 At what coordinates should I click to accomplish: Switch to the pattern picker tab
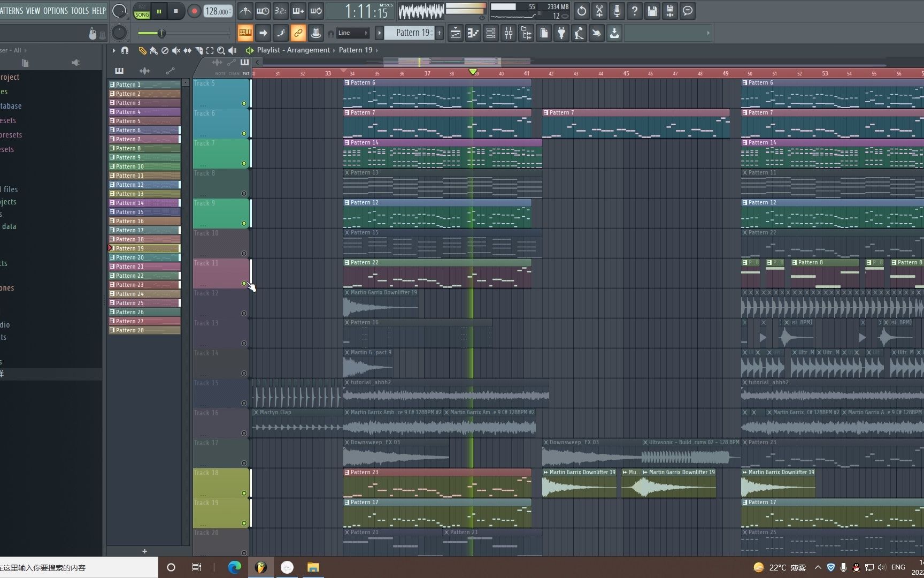119,71
